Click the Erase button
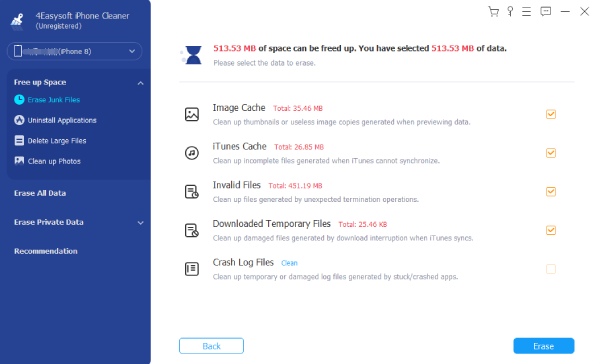Image resolution: width=600 pixels, height=364 pixels. tap(544, 346)
